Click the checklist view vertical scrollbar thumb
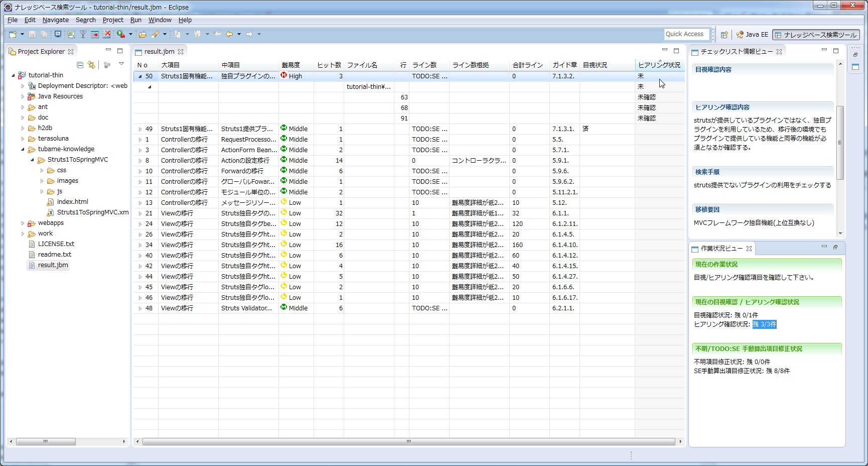The height and width of the screenshot is (466, 868). [840, 143]
